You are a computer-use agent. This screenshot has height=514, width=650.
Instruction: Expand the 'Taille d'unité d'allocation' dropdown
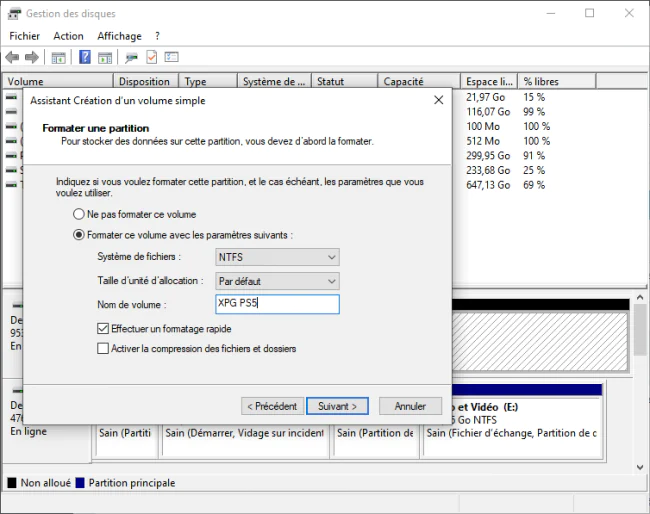click(277, 281)
